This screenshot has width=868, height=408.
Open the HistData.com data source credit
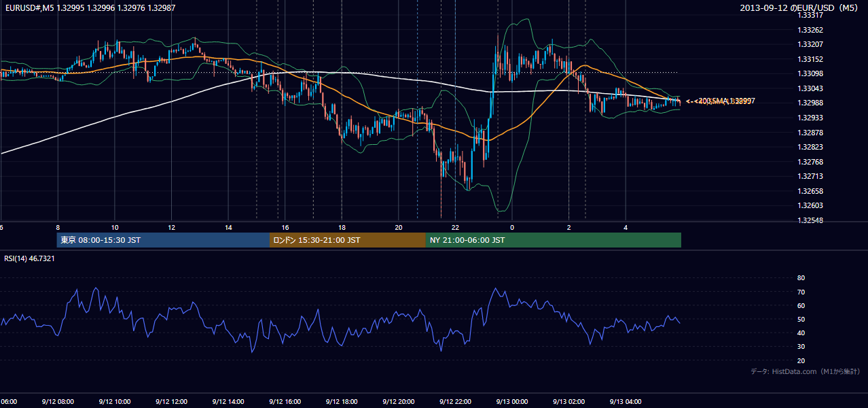(806, 372)
